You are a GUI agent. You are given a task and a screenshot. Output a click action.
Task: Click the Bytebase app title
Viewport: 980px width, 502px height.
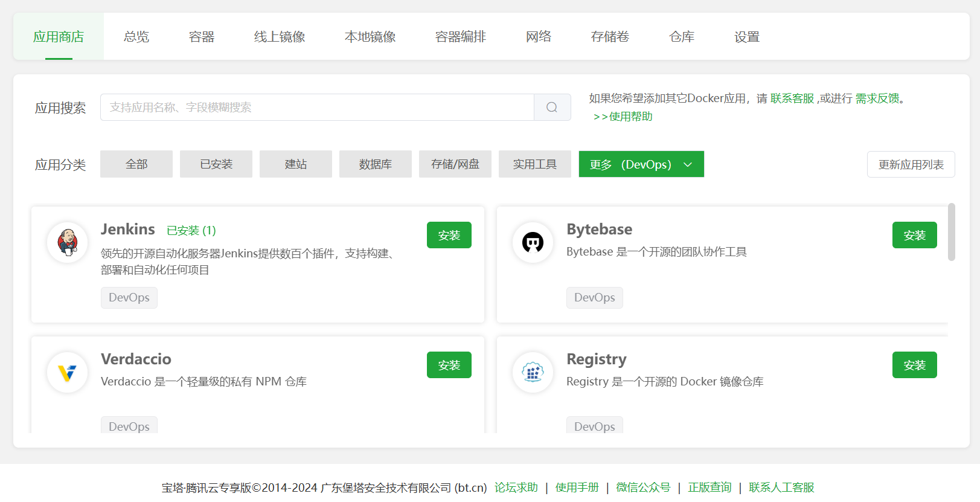600,230
